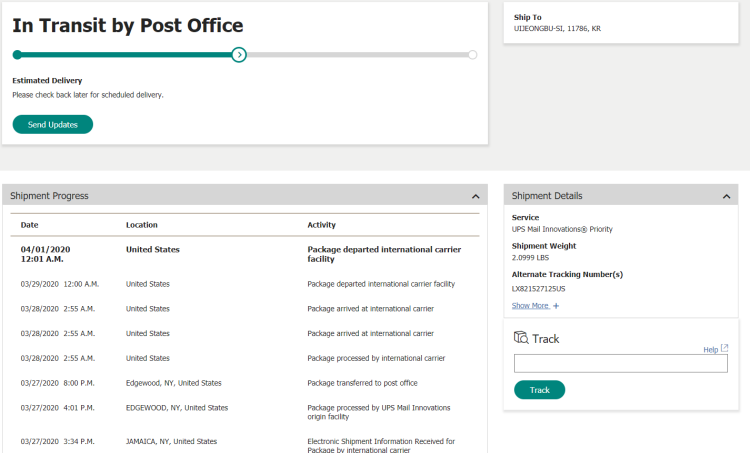Click the delivery endpoint circle on progress bar
Viewport: 750px width, 453px height.
[x=473, y=55]
